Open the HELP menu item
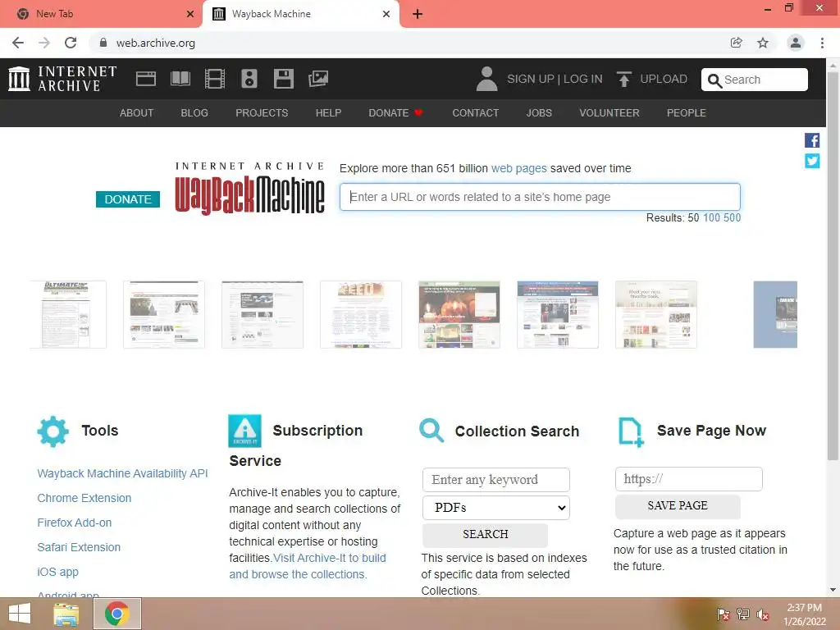 tap(328, 113)
